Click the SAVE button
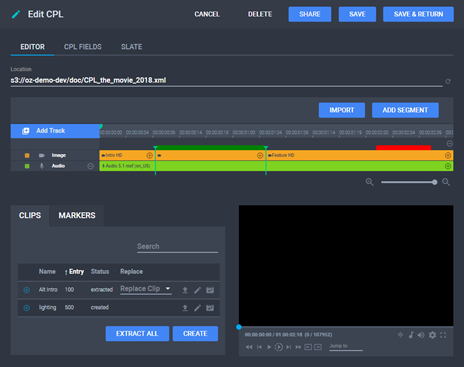The image size is (464, 367). [x=357, y=14]
